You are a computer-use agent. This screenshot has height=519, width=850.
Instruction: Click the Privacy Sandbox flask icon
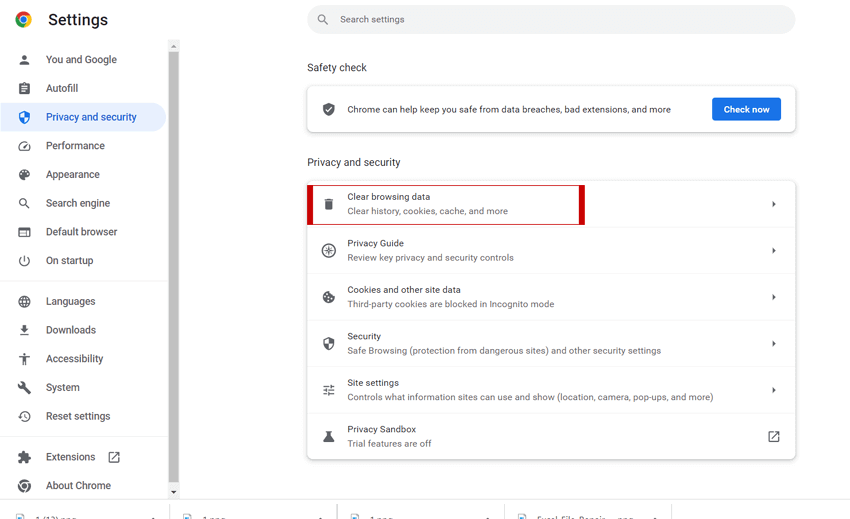tap(329, 437)
